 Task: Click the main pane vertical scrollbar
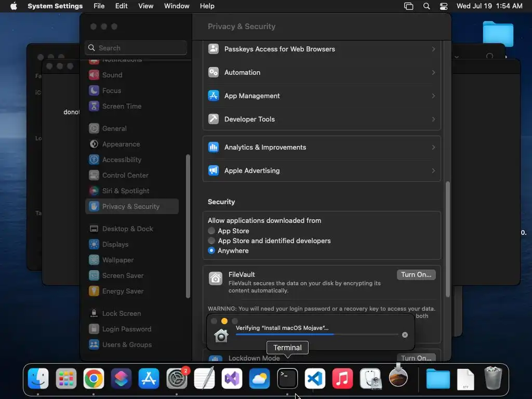(447, 239)
